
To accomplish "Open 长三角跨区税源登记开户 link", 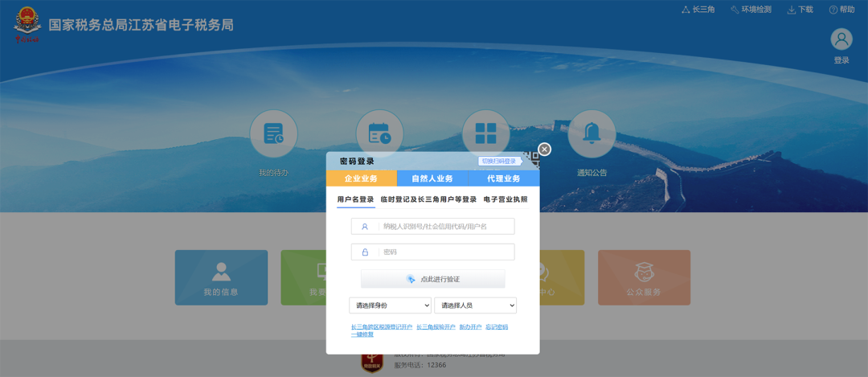I will pyautogui.click(x=382, y=327).
